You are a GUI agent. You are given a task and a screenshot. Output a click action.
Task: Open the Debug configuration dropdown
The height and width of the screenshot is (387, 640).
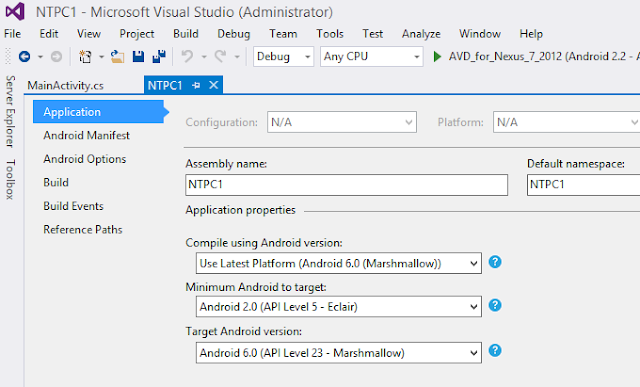pyautogui.click(x=283, y=56)
